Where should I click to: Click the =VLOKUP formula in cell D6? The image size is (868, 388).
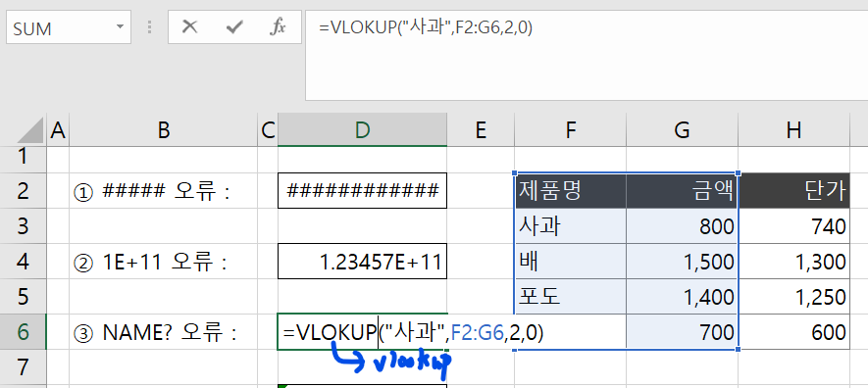click(413, 333)
